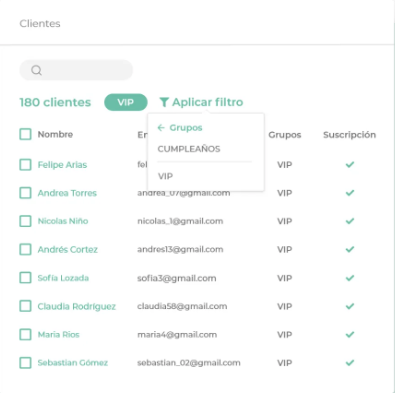Click email andres13@gmail.com
This screenshot has height=393, width=395.
(x=180, y=249)
